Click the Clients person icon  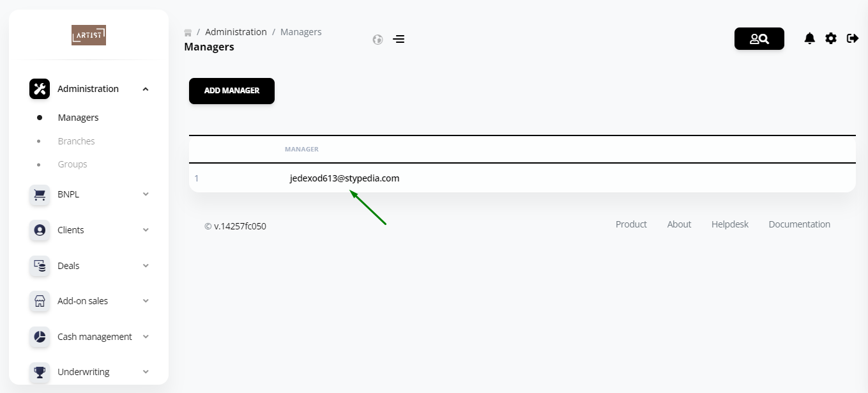40,230
